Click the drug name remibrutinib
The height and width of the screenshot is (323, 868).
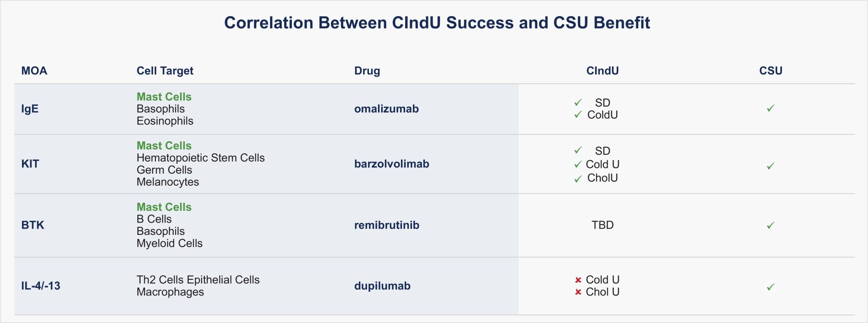386,225
